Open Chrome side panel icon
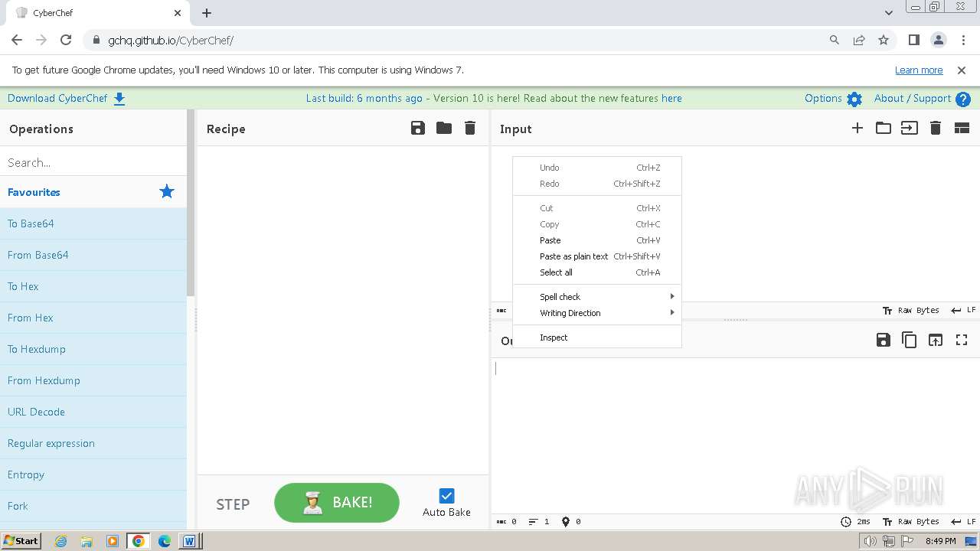Viewport: 980px width, 551px height. [913, 40]
